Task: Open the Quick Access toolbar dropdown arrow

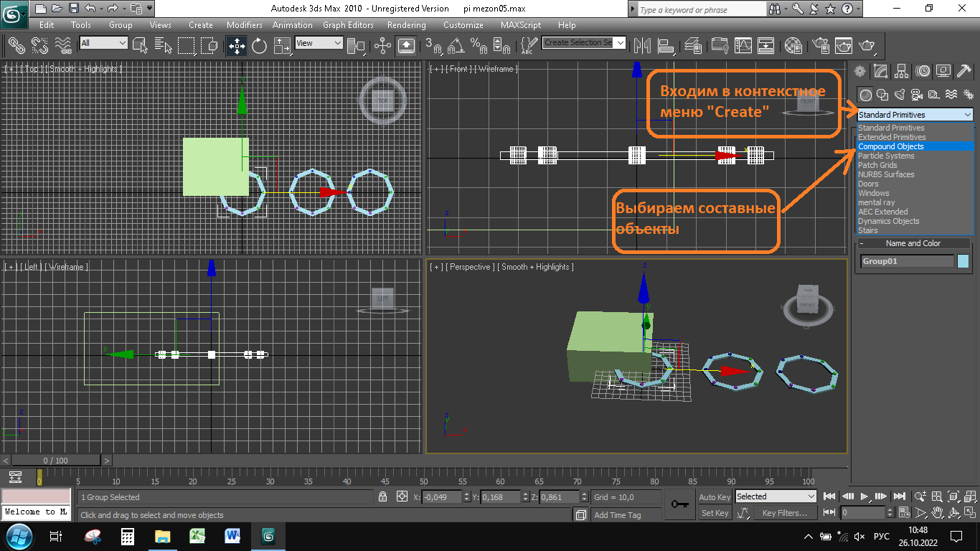Action: coord(150,9)
